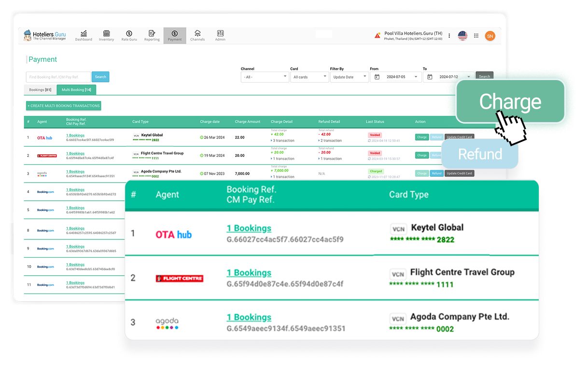This screenshot has width=588, height=365.
Task: Click the Booking.com logo in row 5
Action: [45, 210]
